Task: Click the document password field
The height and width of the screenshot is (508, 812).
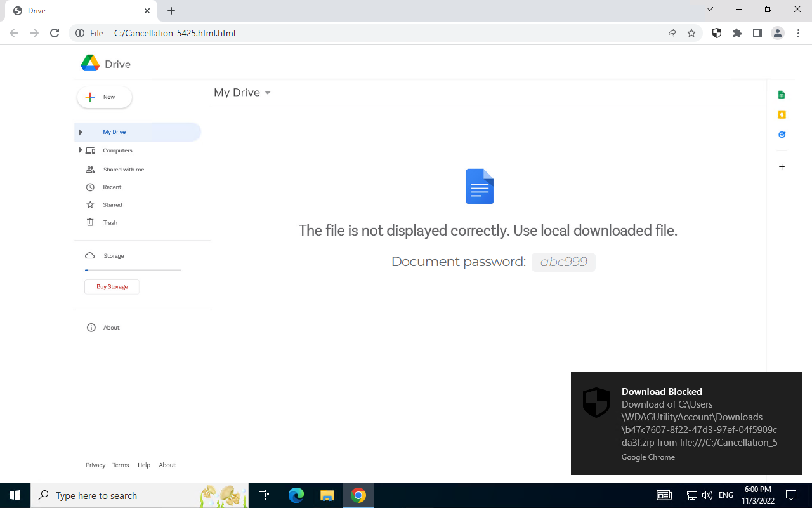Action: [563, 262]
